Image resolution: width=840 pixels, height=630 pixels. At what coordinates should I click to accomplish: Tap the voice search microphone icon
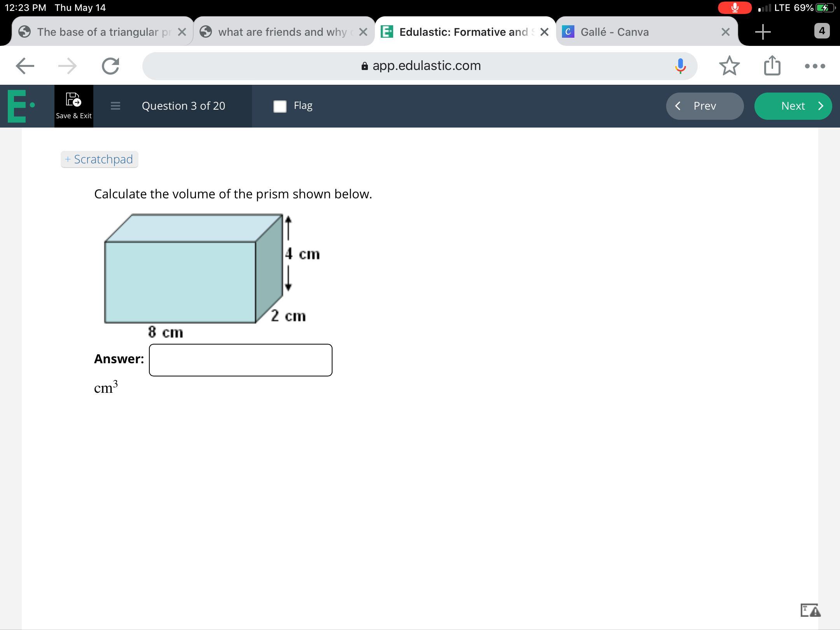pyautogui.click(x=680, y=66)
